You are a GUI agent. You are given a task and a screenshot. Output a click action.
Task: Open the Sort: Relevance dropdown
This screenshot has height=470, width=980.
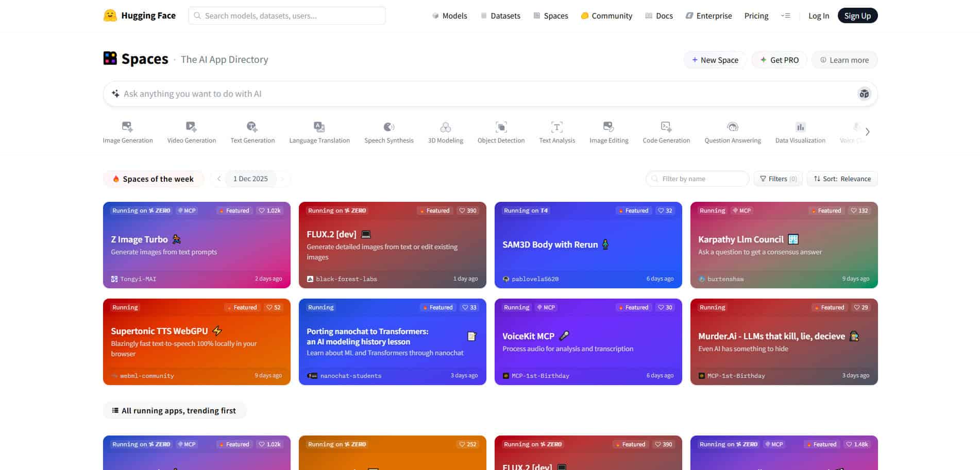pyautogui.click(x=842, y=179)
